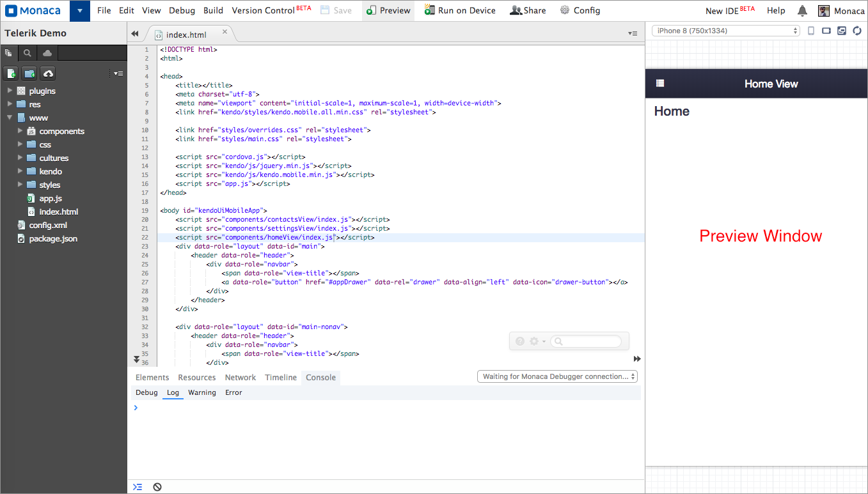868x494 pixels.
Task: Open the editor settings gear menu
Action: (x=537, y=341)
